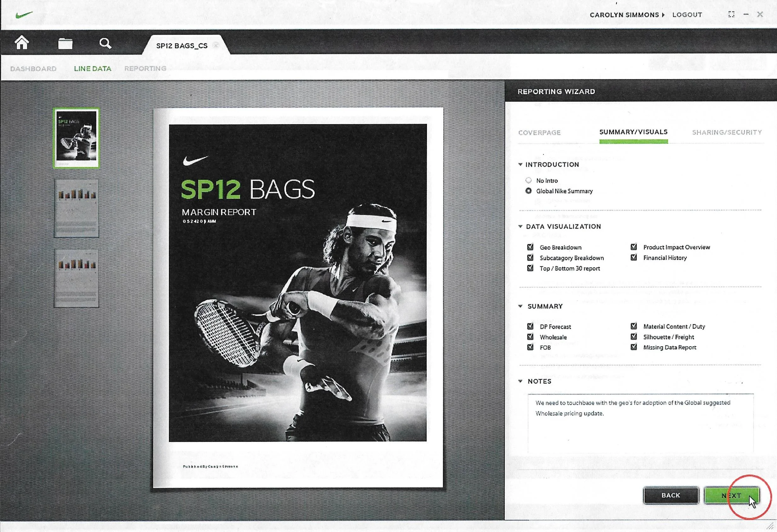Click the search magnifier icon
The width and height of the screenshot is (777, 532).
[105, 43]
